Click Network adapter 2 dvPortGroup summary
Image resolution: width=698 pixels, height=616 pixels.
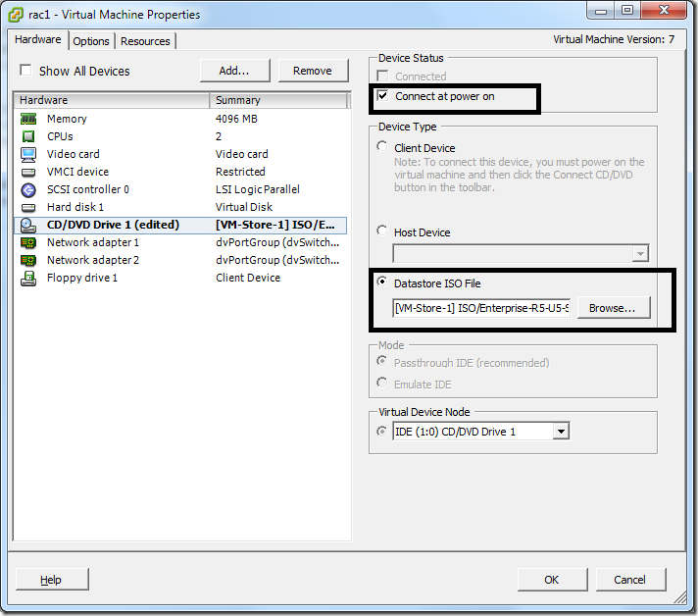tap(277, 260)
